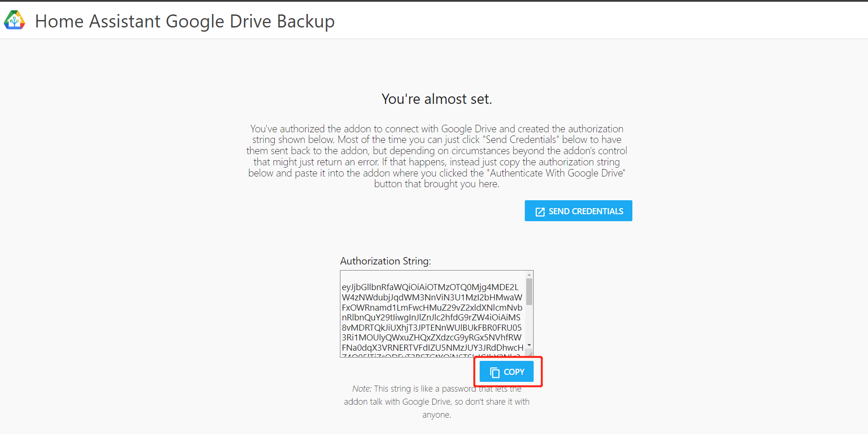Copy the authorization string with the COPY button

click(507, 372)
